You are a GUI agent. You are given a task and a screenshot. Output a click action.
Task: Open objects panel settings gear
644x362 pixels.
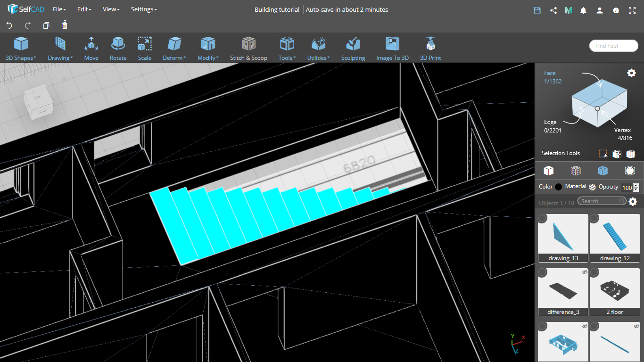pos(633,202)
